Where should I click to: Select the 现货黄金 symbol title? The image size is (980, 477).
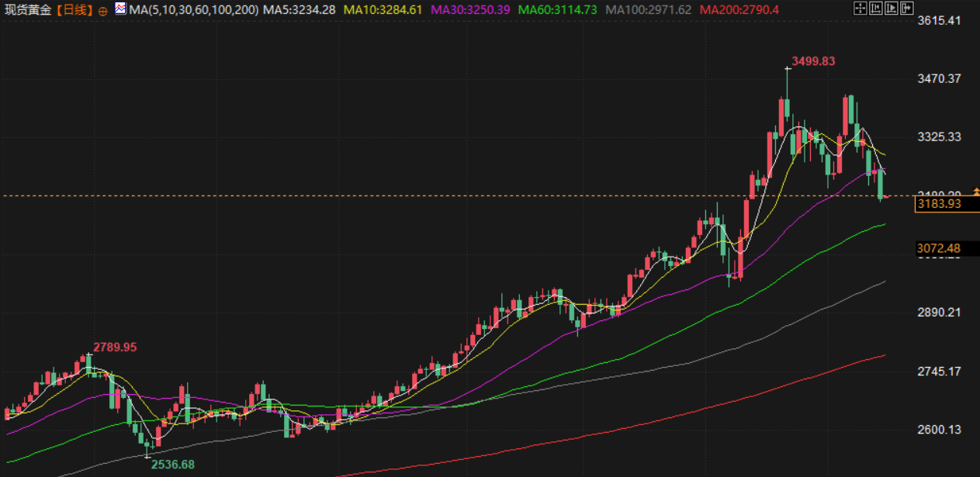click(27, 10)
